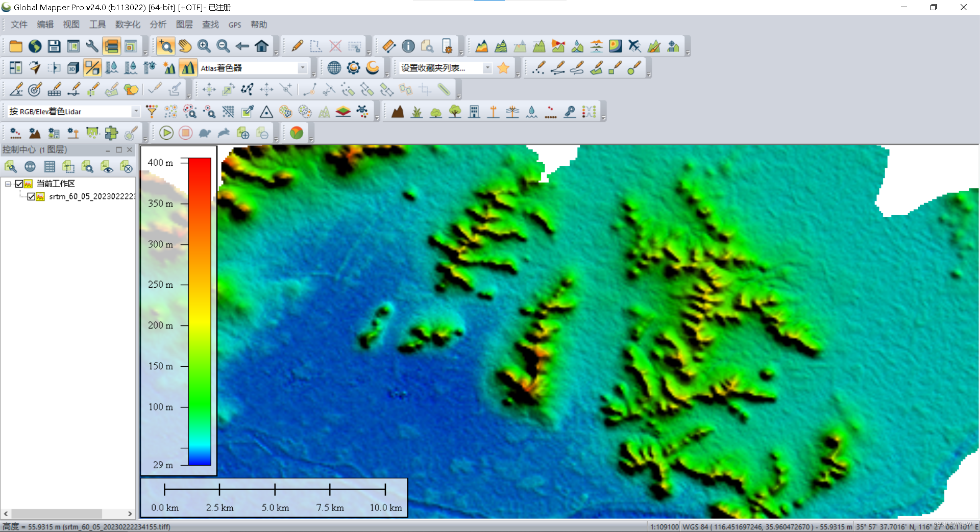The width and height of the screenshot is (980, 532).
Task: Click the key classification icon
Action: pos(570,112)
